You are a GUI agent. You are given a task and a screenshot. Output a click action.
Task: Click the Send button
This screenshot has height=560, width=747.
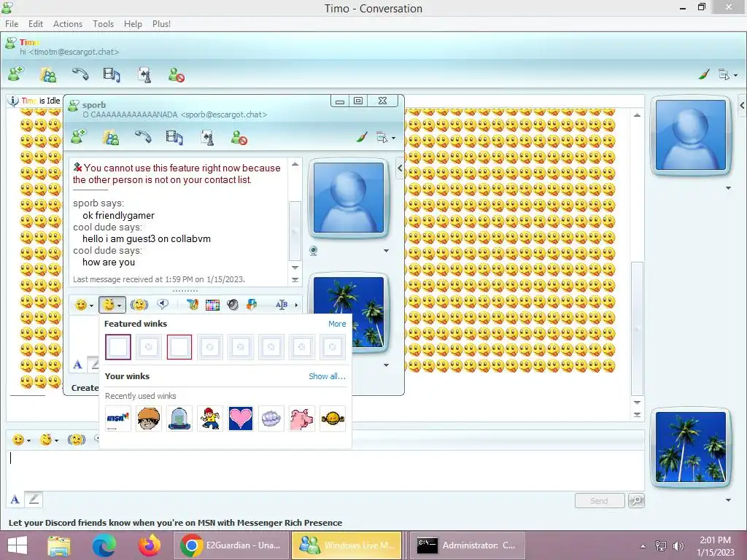pos(600,500)
